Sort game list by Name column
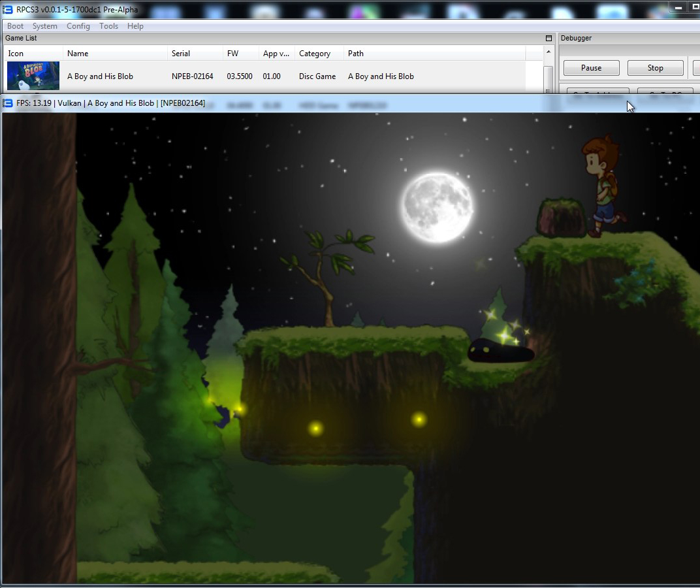Image resolution: width=700 pixels, height=588 pixels. 115,53
